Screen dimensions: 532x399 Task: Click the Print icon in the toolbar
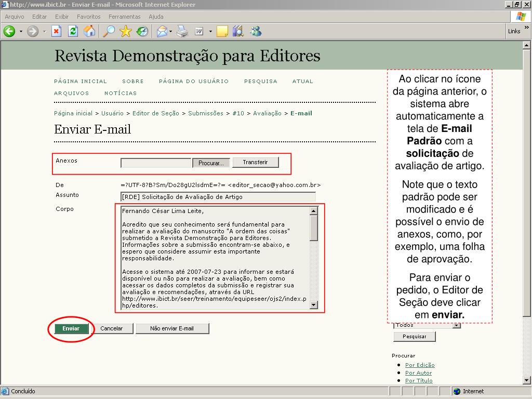(182, 32)
